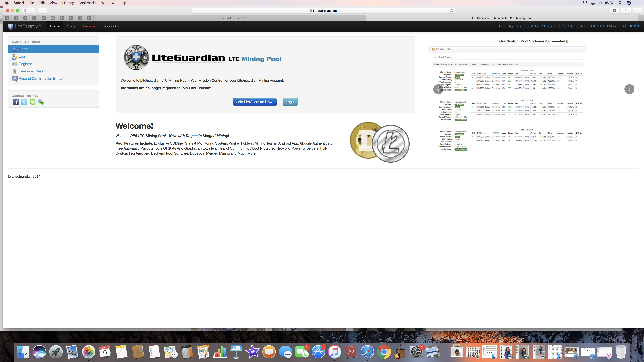644x362 pixels.
Task: Open the Safari application menu
Action: 19,3
